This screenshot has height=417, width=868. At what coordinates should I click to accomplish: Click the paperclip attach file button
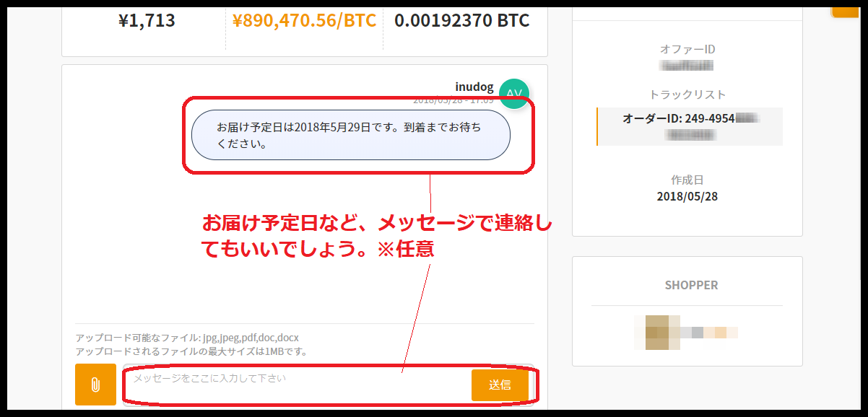[95, 385]
